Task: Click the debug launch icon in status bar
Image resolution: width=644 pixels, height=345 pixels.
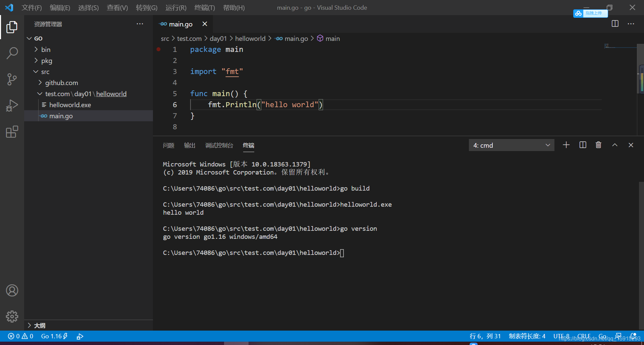Action: click(x=80, y=336)
